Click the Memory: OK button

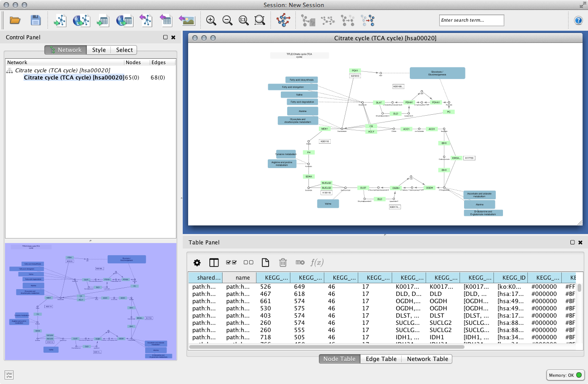point(565,375)
